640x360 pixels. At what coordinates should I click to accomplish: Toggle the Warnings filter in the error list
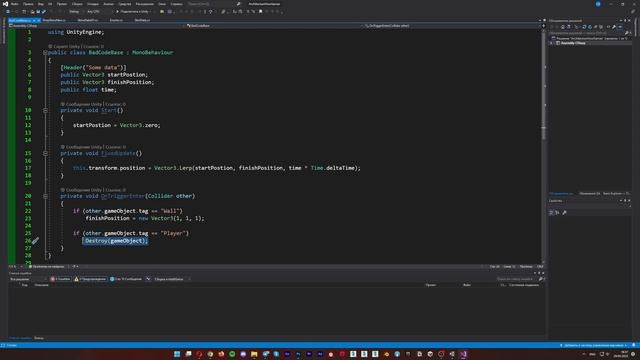tap(90, 279)
